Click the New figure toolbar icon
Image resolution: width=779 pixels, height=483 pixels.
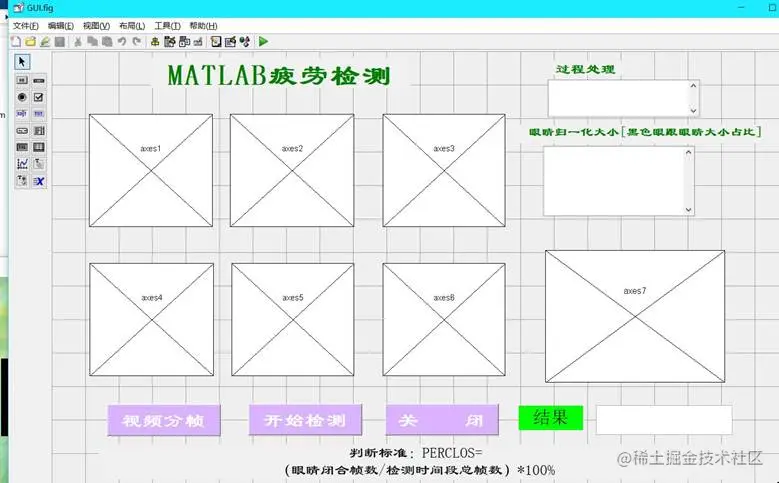click(16, 42)
